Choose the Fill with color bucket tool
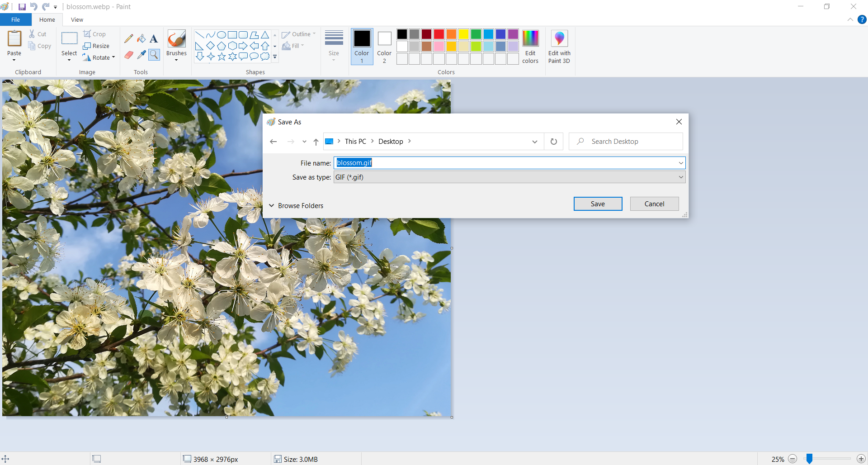Screen dimensions: 868x465 pos(142,39)
